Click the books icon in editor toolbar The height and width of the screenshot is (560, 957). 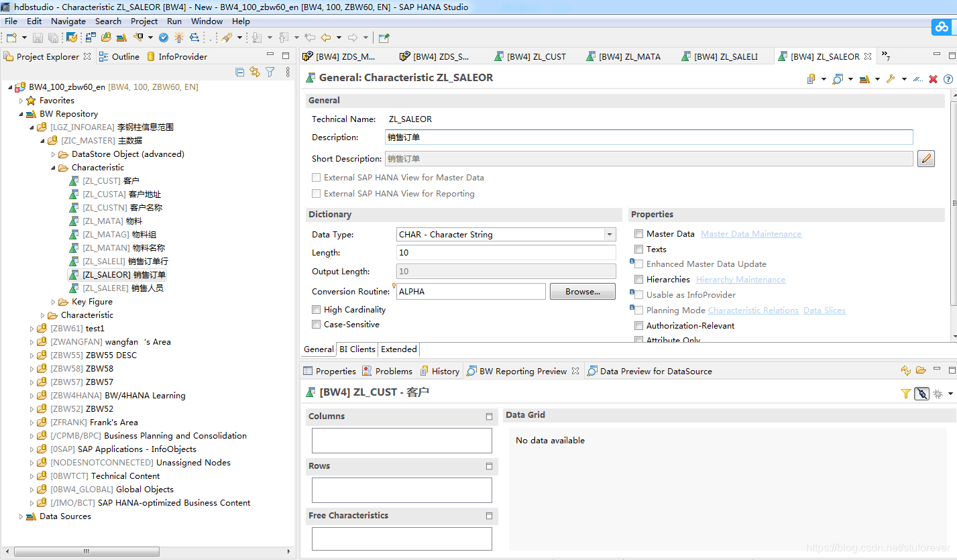[x=864, y=78]
